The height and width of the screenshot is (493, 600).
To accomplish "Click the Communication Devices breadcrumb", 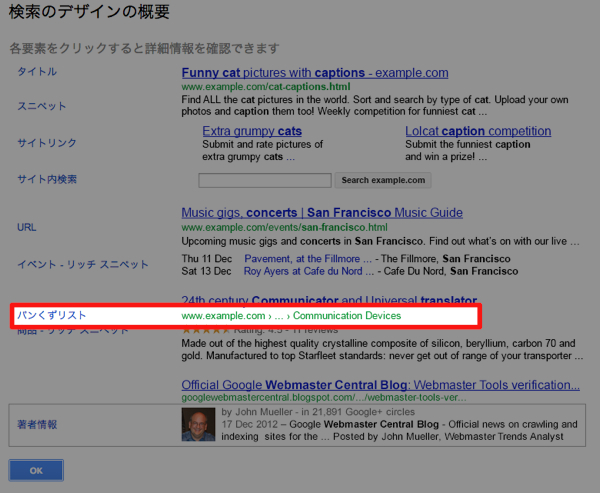I will click(347, 316).
